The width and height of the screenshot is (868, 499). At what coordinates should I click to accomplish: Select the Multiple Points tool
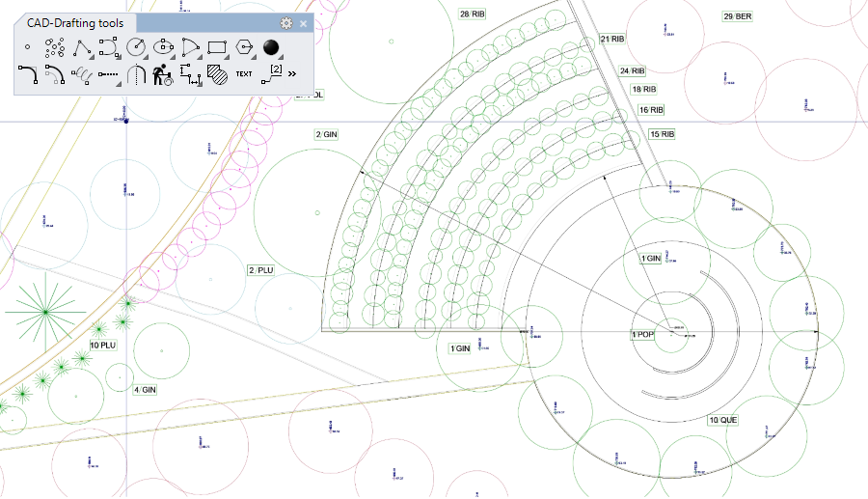54,47
